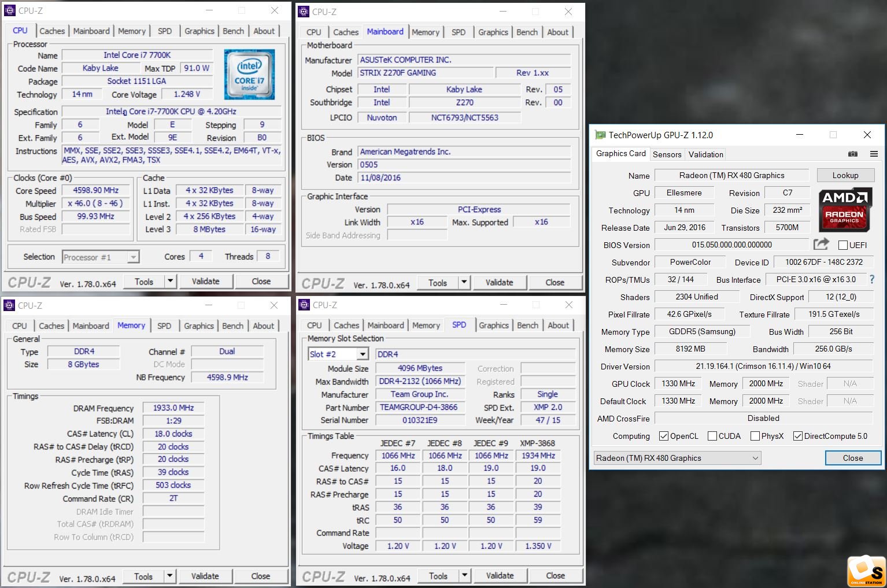Click Validate in the Mainboard CPU-Z window

500,283
